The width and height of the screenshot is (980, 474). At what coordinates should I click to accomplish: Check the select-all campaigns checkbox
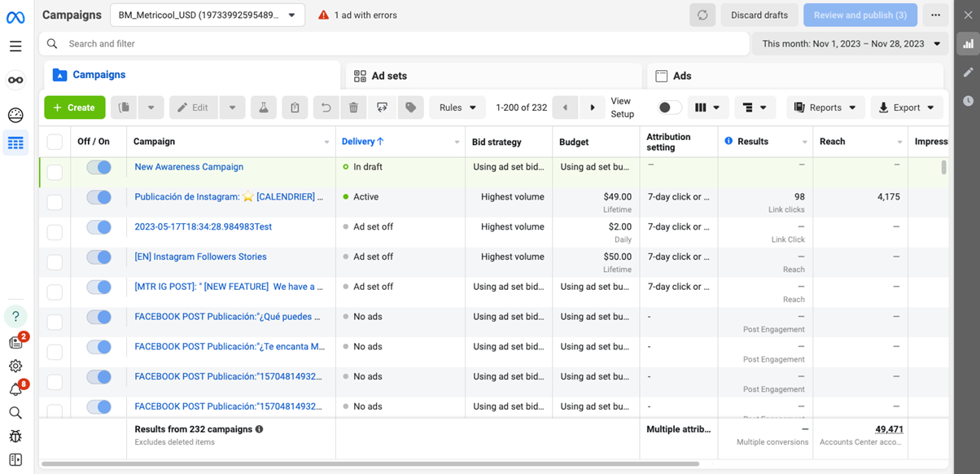[x=55, y=141]
